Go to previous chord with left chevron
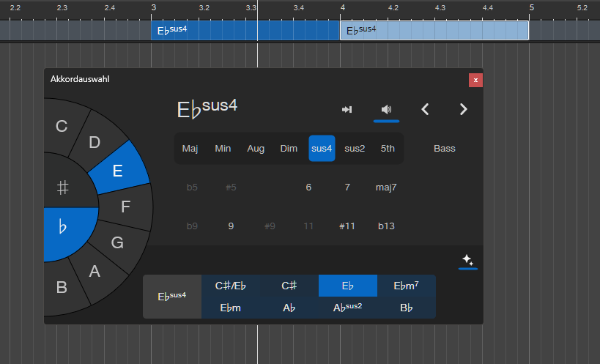Image resolution: width=600 pixels, height=364 pixels. click(x=425, y=109)
